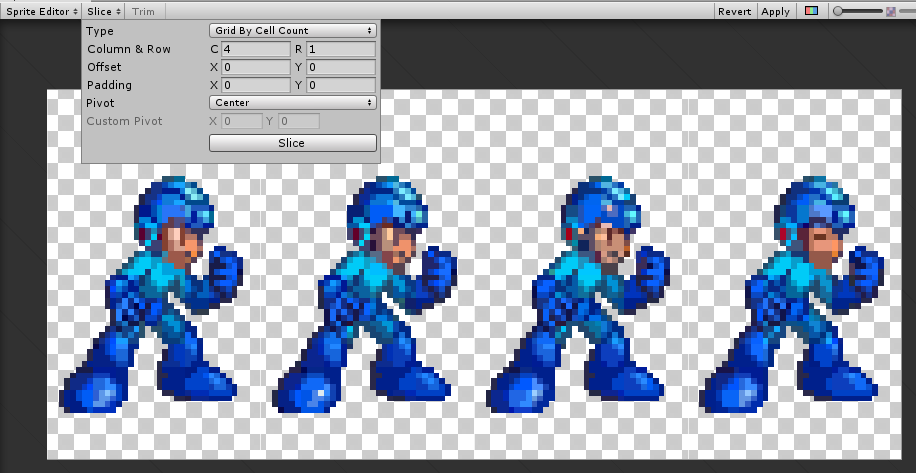Click the Slice button in the panel
916x473 pixels.
[293, 143]
